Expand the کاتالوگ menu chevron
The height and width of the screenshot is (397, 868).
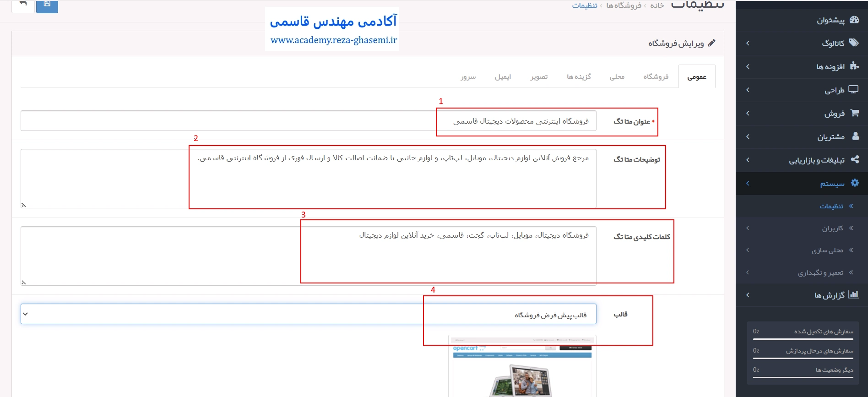point(748,43)
